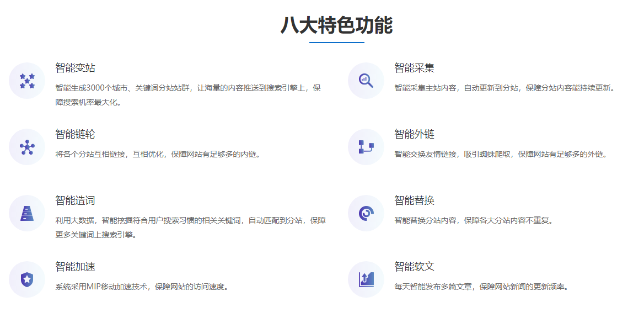This screenshot has height=312, width=644.
Task: Click the 智能链轮 network nodes icon
Action: click(27, 147)
